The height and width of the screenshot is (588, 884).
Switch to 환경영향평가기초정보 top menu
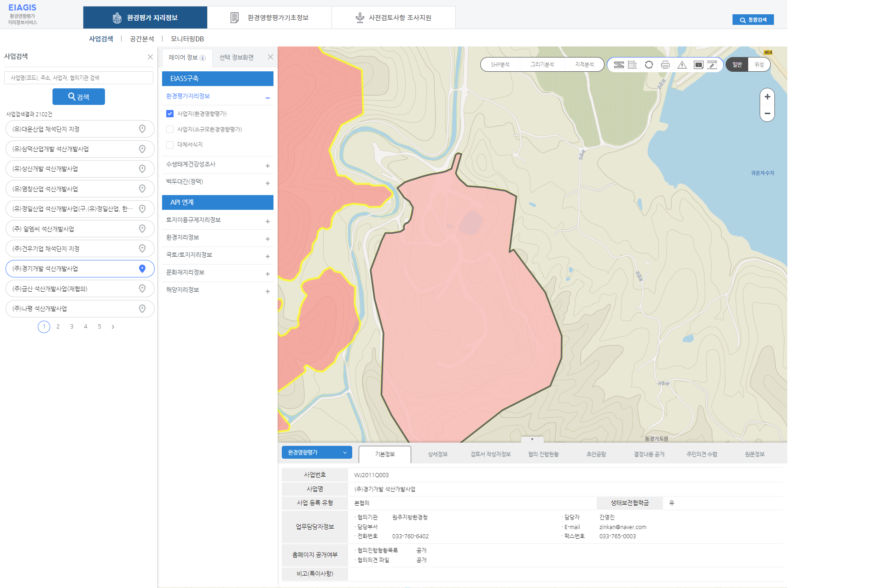point(269,17)
